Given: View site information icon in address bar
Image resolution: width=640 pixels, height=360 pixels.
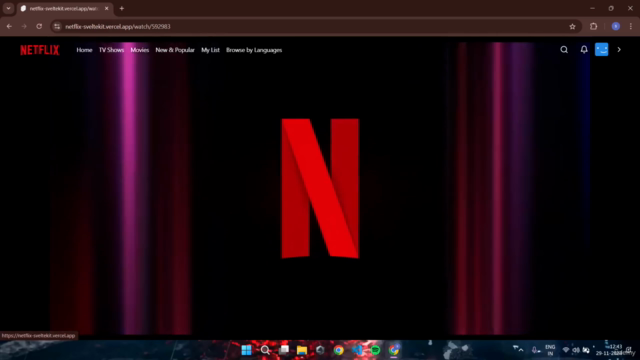Looking at the screenshot, I should [57, 26].
